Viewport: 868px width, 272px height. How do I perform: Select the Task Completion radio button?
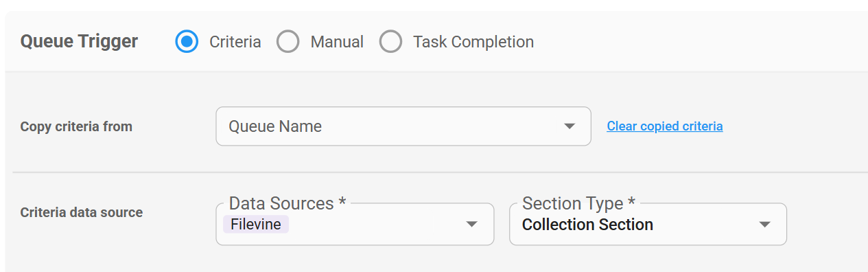pyautogui.click(x=390, y=42)
